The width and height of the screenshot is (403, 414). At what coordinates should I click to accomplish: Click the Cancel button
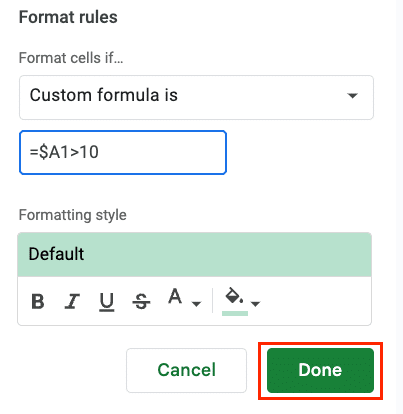[186, 370]
